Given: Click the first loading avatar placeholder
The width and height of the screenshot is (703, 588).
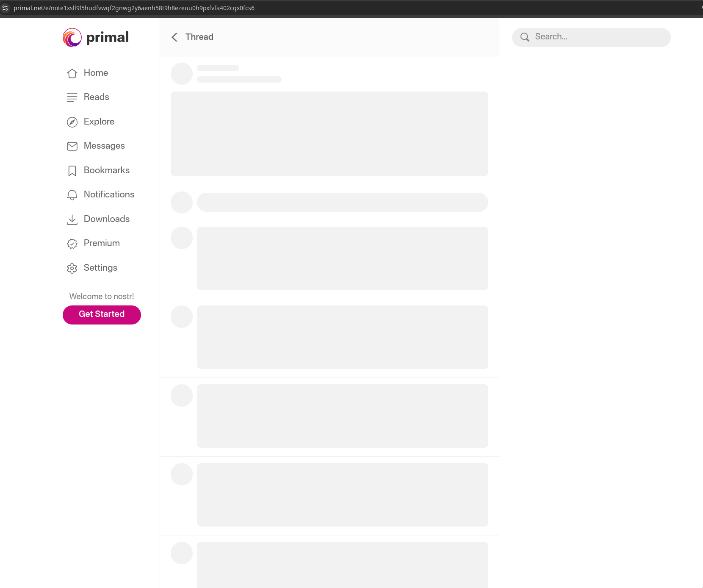Looking at the screenshot, I should (x=182, y=74).
